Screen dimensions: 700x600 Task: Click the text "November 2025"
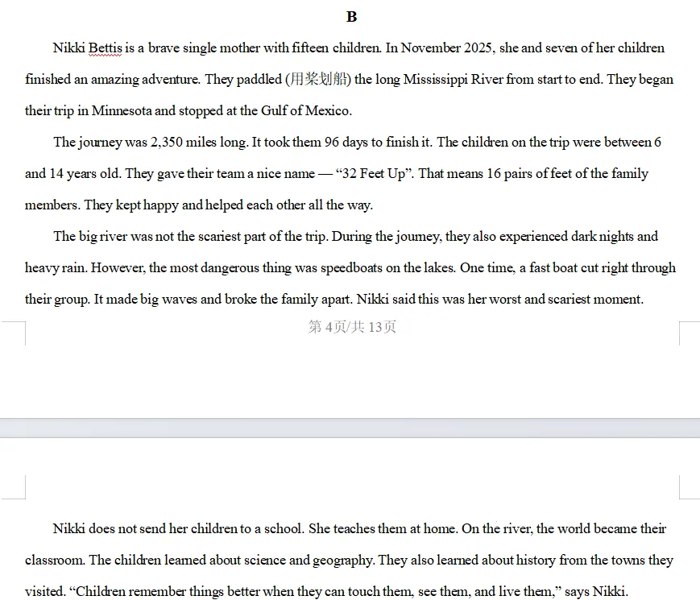click(446, 48)
